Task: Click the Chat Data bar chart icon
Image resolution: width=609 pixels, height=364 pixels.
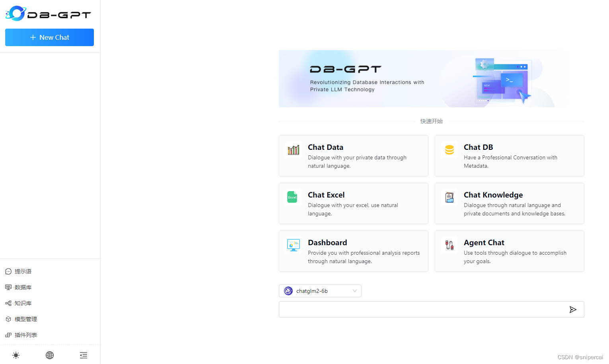Action: (294, 150)
